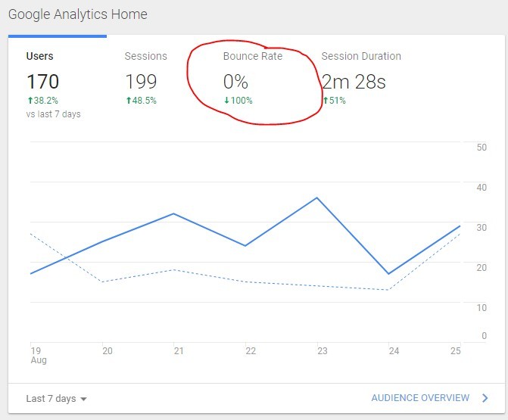
Task: Click the 'vs last 7 days' comparison text
Action: click(54, 114)
